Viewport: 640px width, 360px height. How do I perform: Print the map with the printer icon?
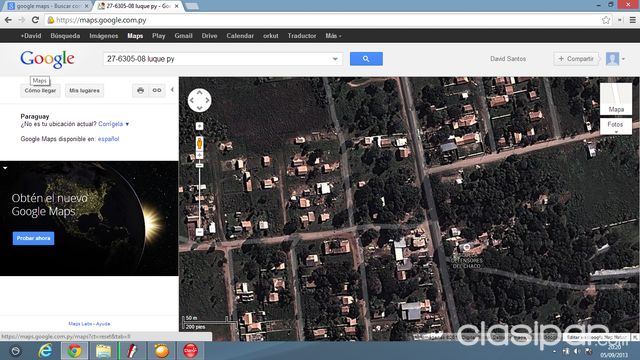coord(140,90)
